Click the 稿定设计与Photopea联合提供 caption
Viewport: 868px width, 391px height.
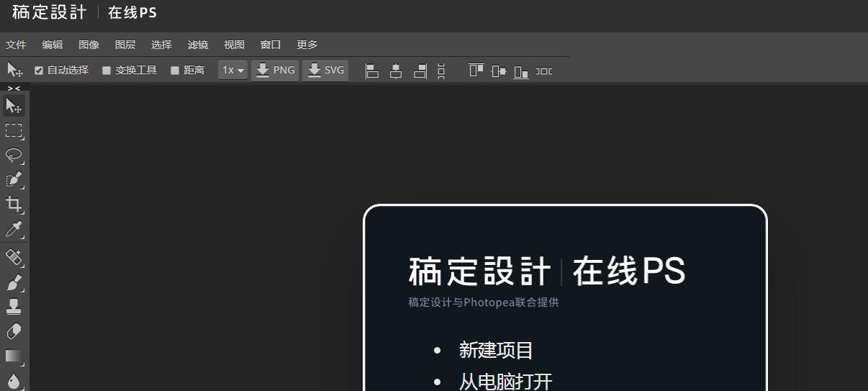click(x=484, y=302)
